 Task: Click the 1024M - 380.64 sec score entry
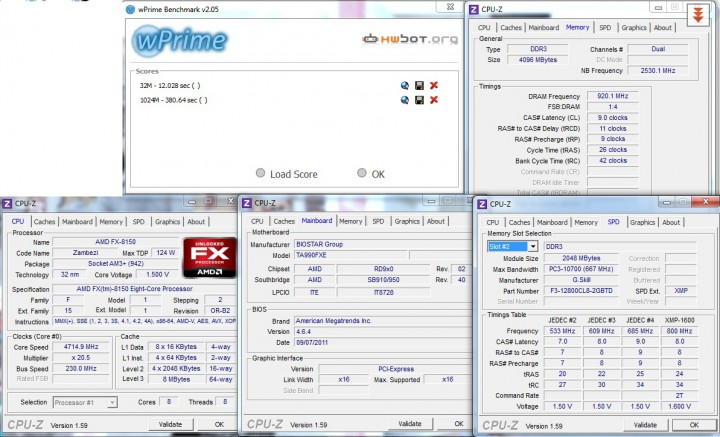[174, 100]
